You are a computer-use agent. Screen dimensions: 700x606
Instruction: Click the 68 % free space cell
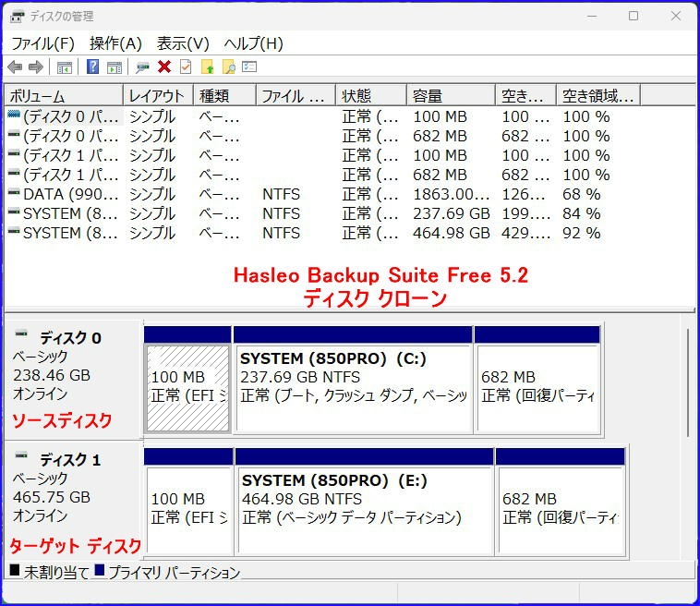pyautogui.click(x=581, y=194)
